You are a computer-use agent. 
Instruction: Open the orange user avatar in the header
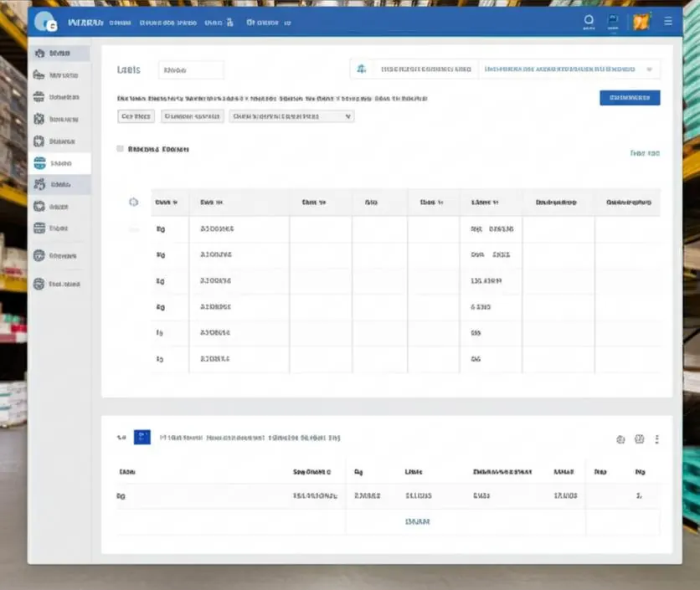pos(641,22)
